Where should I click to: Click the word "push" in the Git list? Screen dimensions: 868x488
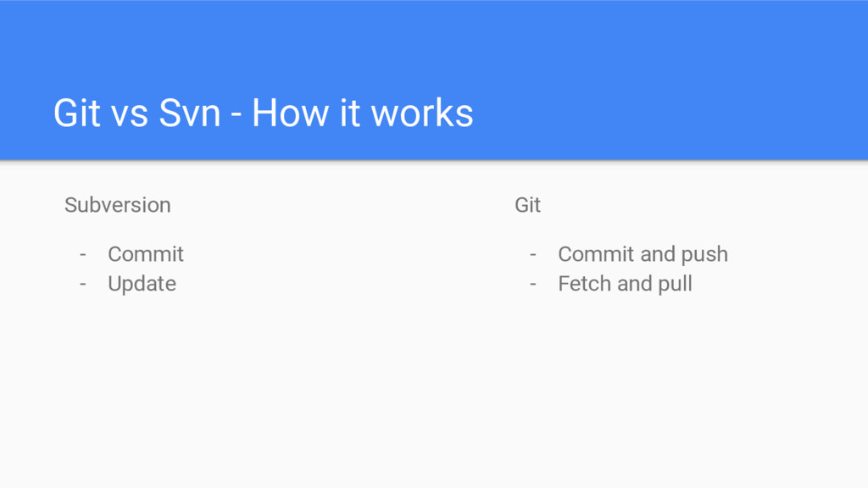[x=704, y=255]
